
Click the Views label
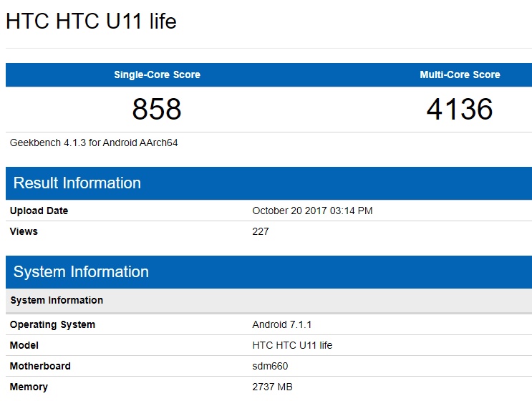(x=24, y=231)
